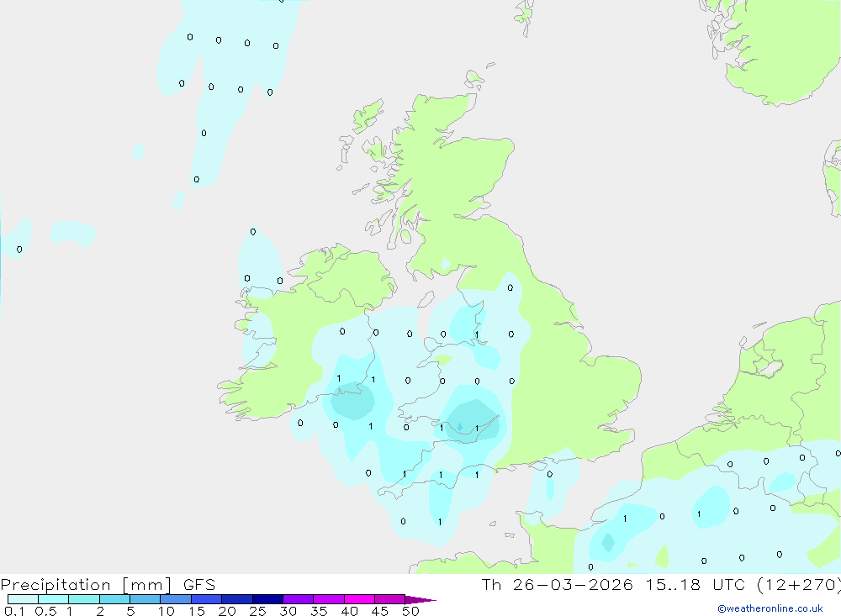Click the 'Th 26-03-2026' date text
This screenshot has width=841, height=616.
tap(557, 585)
